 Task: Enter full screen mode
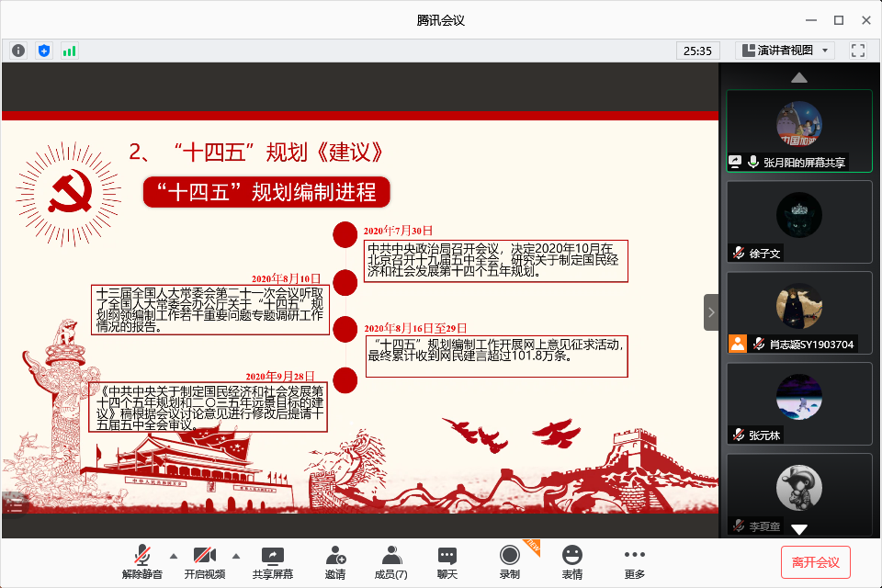(858, 51)
